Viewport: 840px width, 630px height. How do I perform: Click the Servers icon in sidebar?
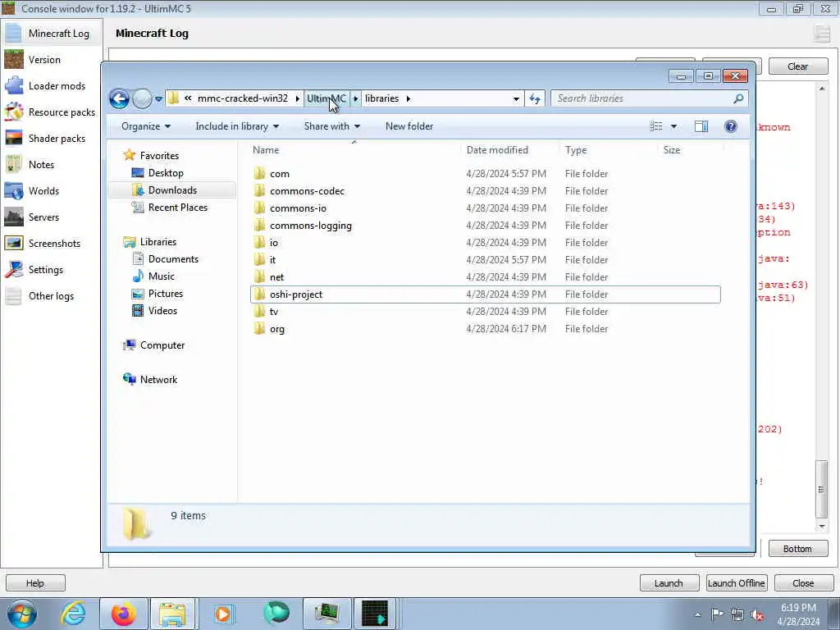[x=14, y=217]
